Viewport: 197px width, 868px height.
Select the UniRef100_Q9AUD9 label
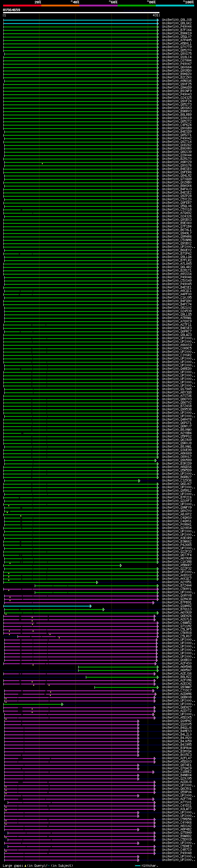(177, 88)
